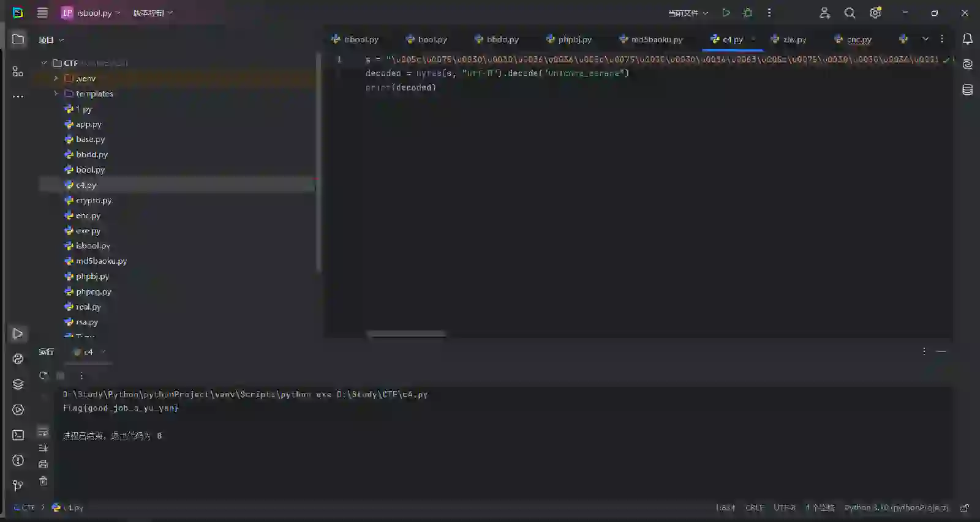The width and height of the screenshot is (980, 522).
Task: Rerun the c4 script in Run panel
Action: pyautogui.click(x=43, y=376)
